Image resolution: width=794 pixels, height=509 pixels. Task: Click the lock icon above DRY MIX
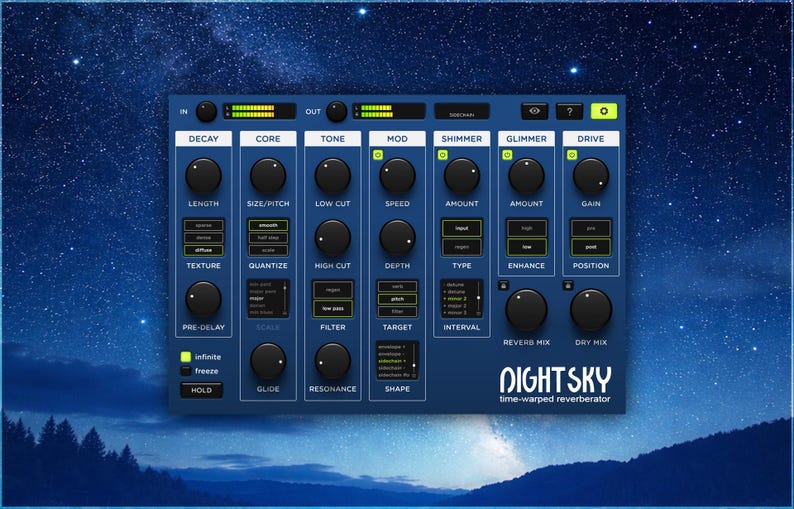tap(568, 285)
